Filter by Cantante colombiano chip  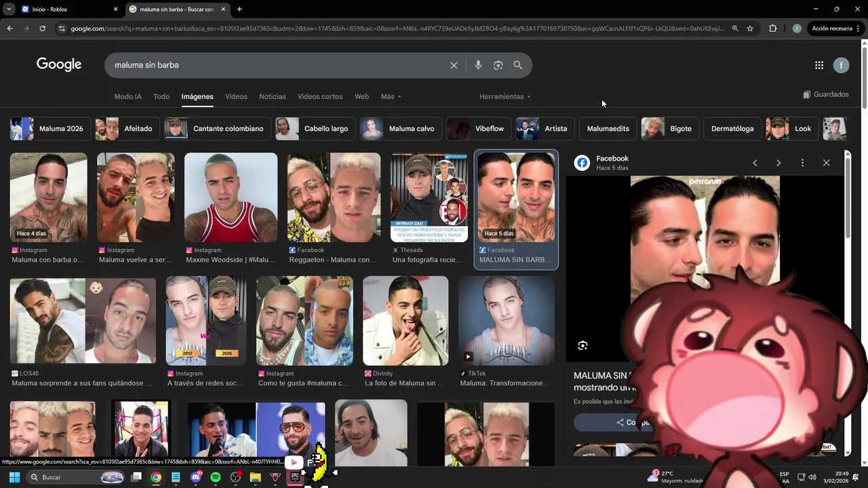pos(217,129)
